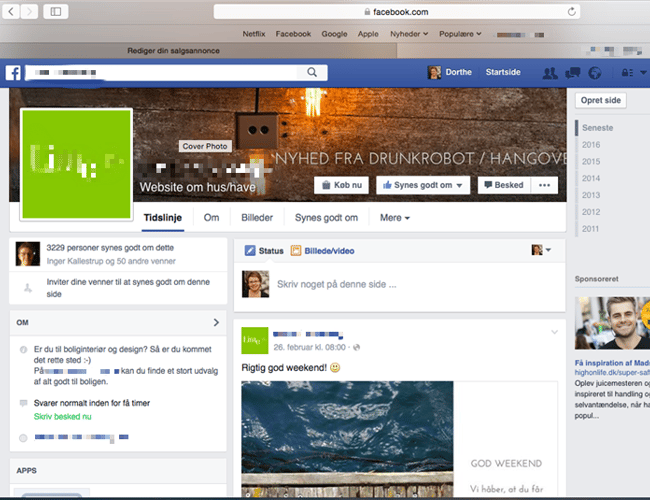This screenshot has width=650, height=500.
Task: Click the Opret side button
Action: click(x=600, y=100)
